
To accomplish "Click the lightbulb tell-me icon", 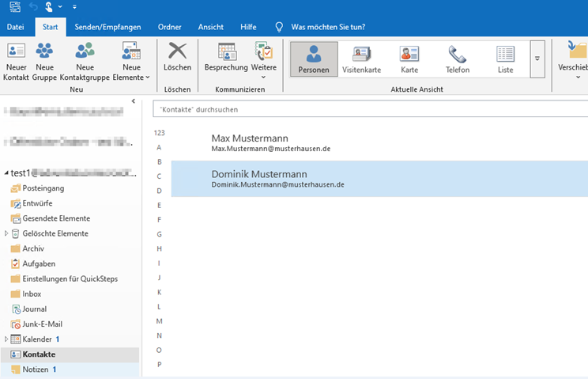I will click(x=279, y=27).
